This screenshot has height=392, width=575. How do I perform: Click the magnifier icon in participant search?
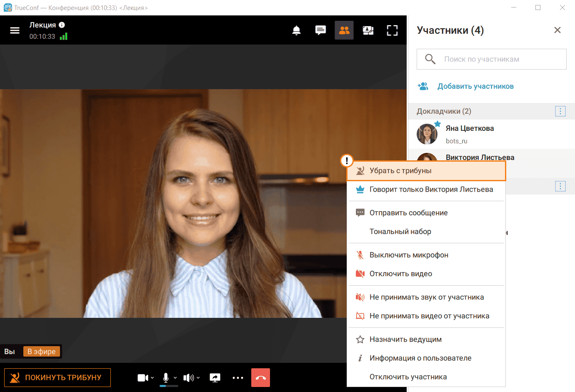[x=430, y=59]
